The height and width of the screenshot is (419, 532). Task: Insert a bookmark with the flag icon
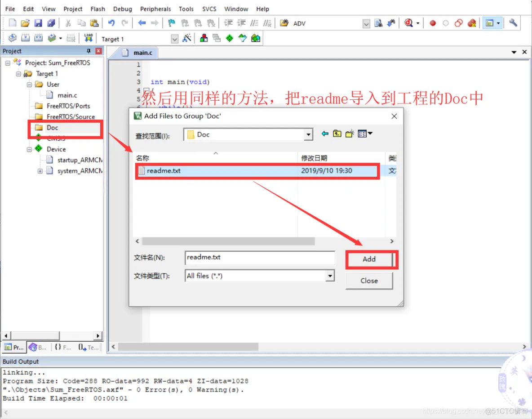(x=172, y=23)
